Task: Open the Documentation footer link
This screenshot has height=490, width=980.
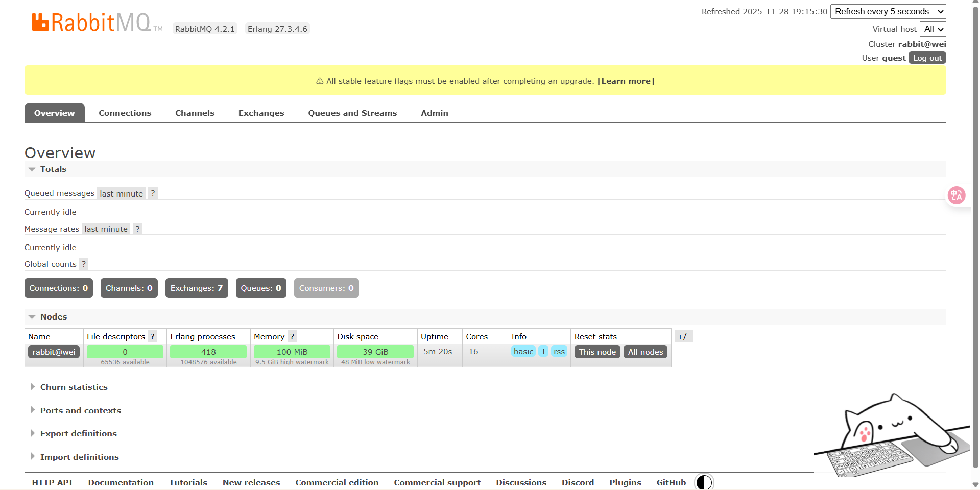Action: pos(121,482)
